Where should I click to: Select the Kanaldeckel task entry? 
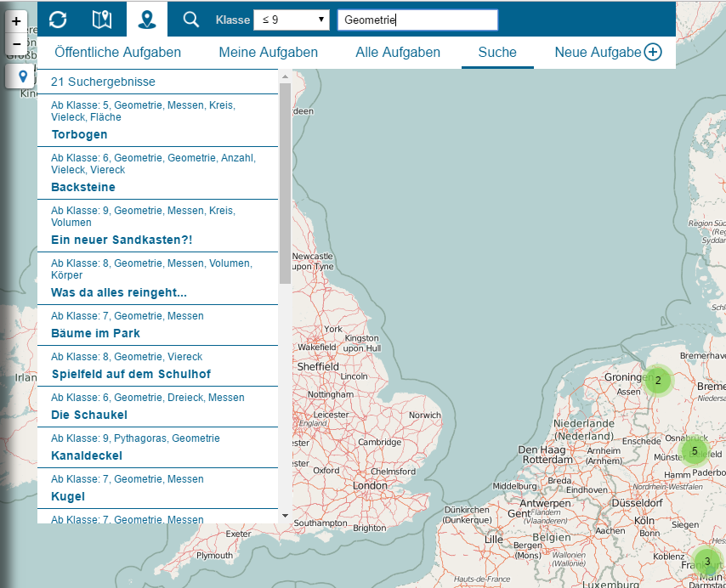(87, 455)
